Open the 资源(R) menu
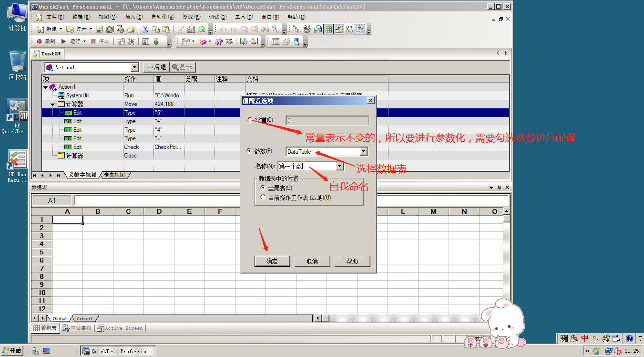Screen dimensions: 644x357 tap(191, 17)
